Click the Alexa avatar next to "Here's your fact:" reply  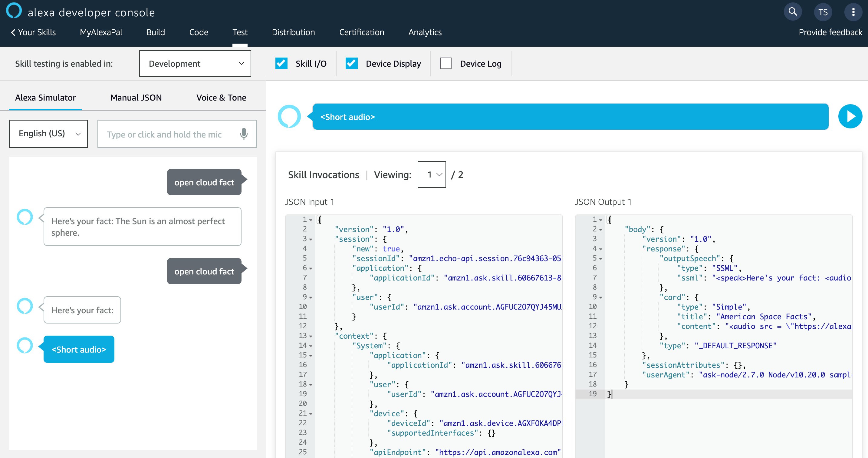pyautogui.click(x=25, y=306)
